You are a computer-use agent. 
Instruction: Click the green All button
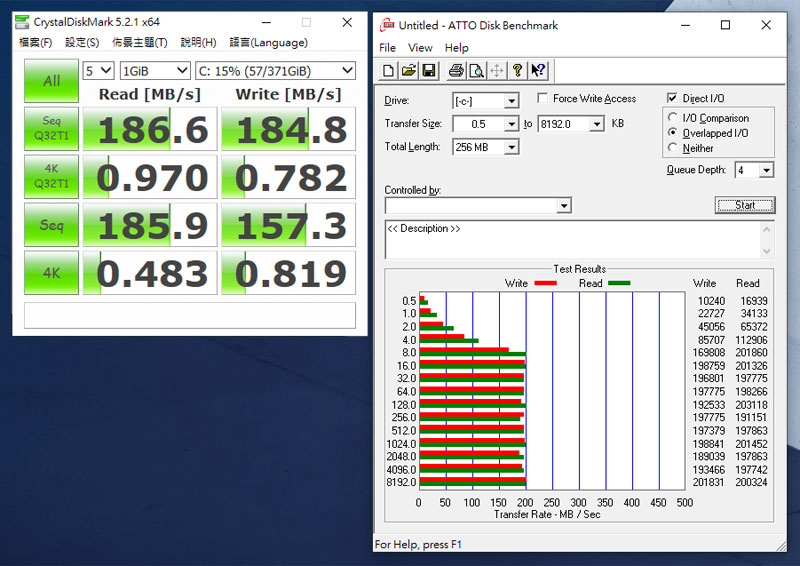(x=52, y=81)
